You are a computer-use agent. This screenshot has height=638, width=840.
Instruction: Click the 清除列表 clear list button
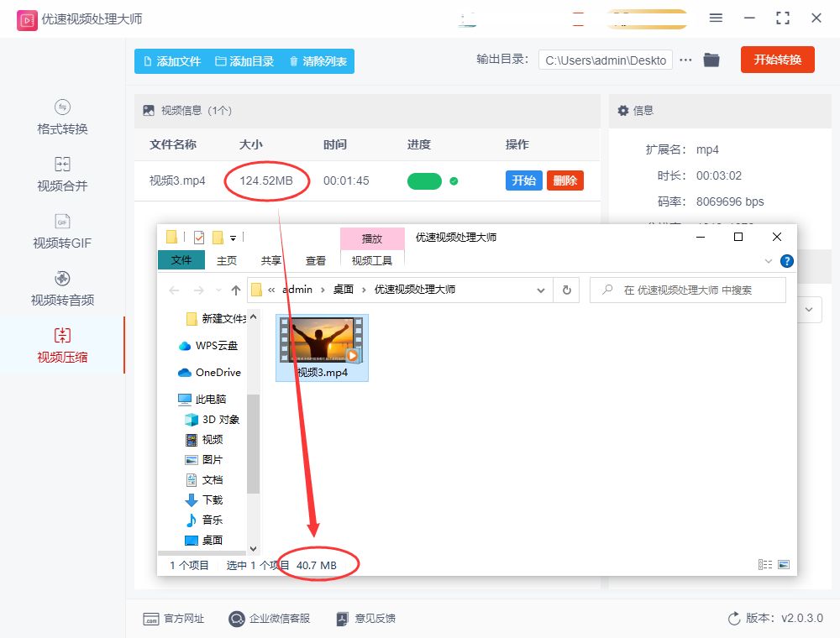318,61
